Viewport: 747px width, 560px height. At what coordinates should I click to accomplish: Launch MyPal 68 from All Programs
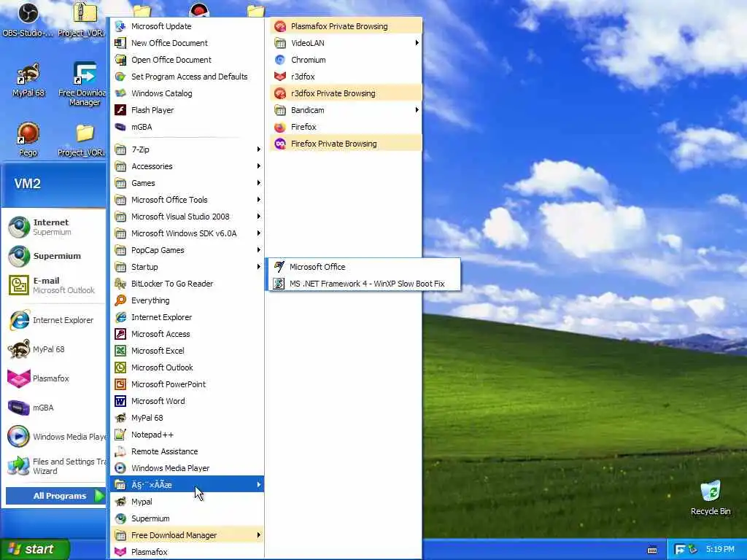tap(187, 418)
